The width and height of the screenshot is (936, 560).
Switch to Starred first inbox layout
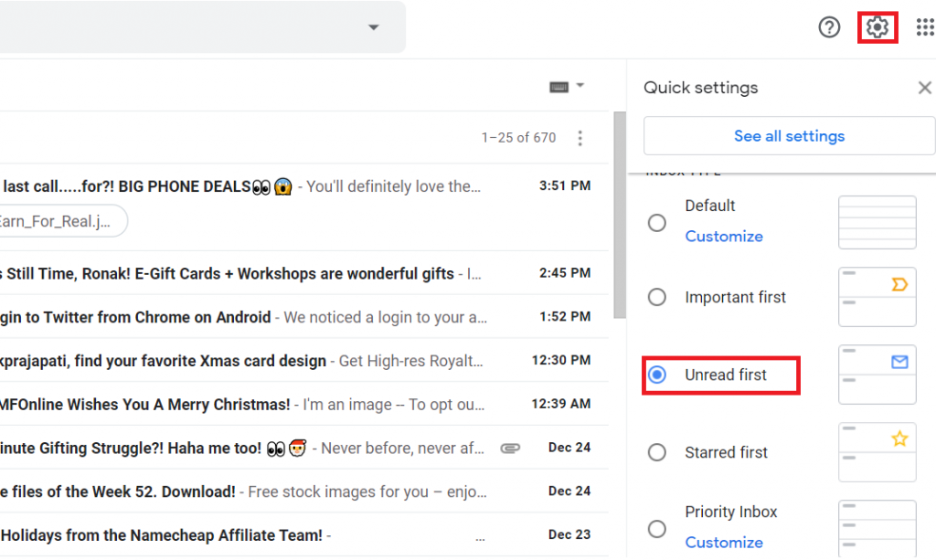point(656,452)
